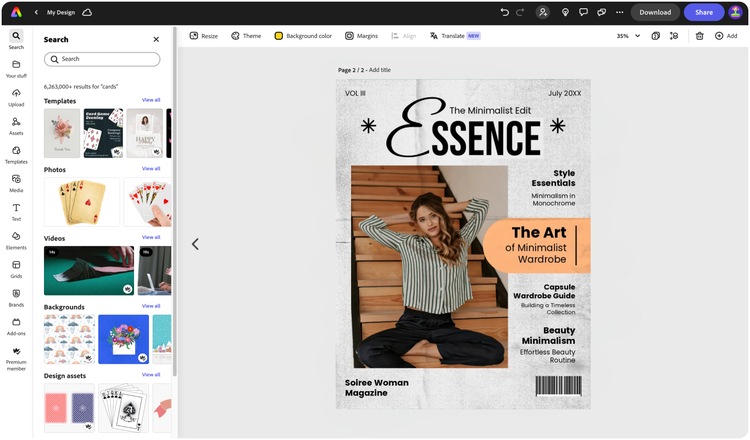Open the more options ellipsis menu
This screenshot has width=750, height=440.
(619, 12)
